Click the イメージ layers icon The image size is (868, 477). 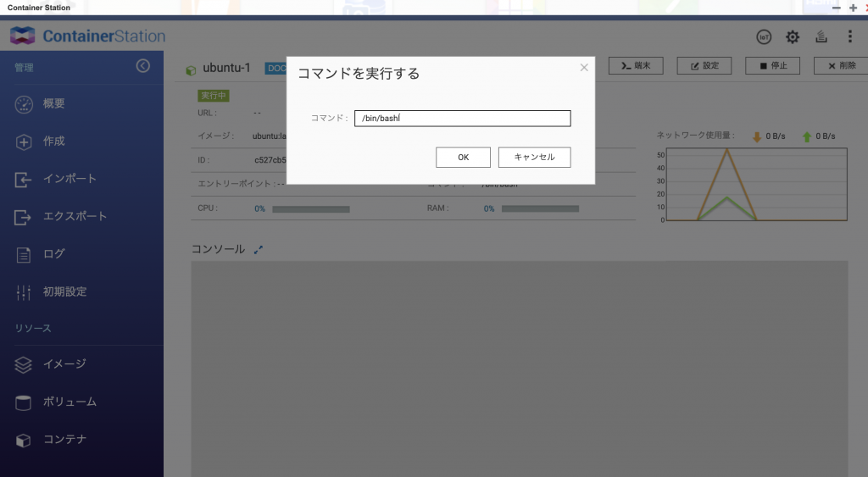coord(23,364)
